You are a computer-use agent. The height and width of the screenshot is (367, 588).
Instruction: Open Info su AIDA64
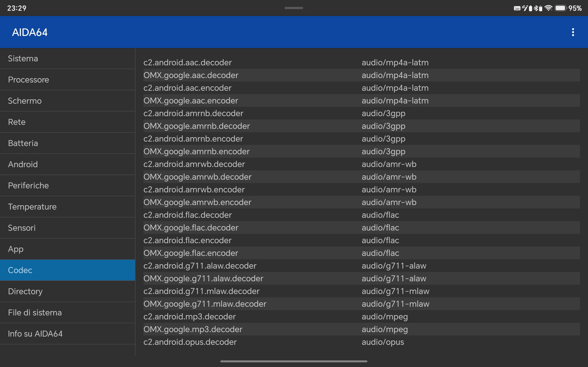point(68,334)
